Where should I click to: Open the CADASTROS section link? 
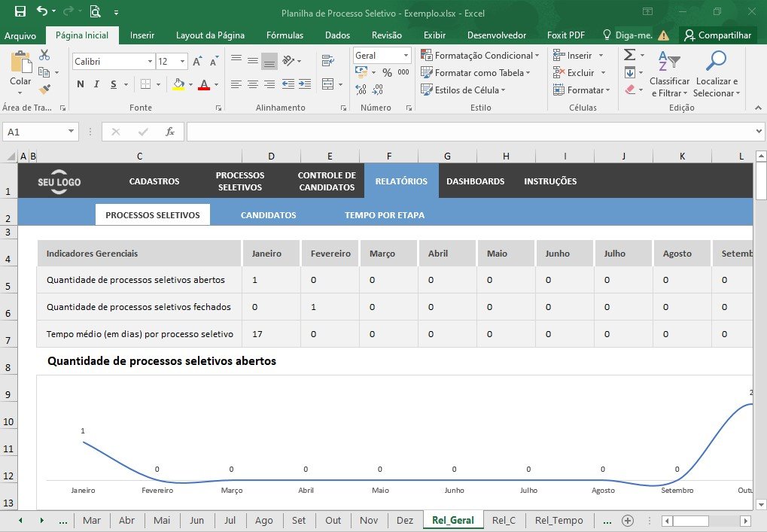click(154, 181)
